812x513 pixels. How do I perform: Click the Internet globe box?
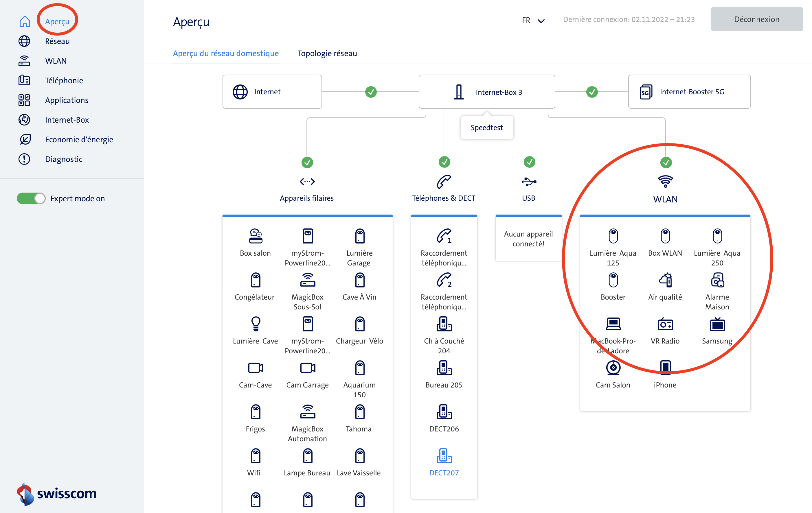(272, 92)
